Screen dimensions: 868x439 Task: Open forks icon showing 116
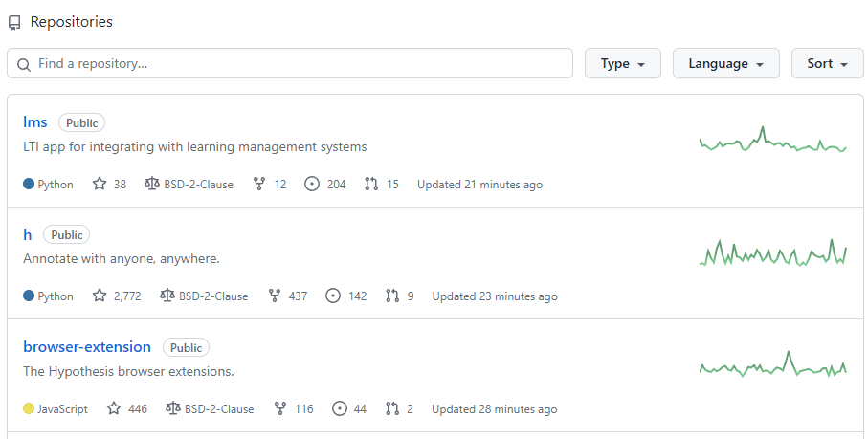pos(280,408)
